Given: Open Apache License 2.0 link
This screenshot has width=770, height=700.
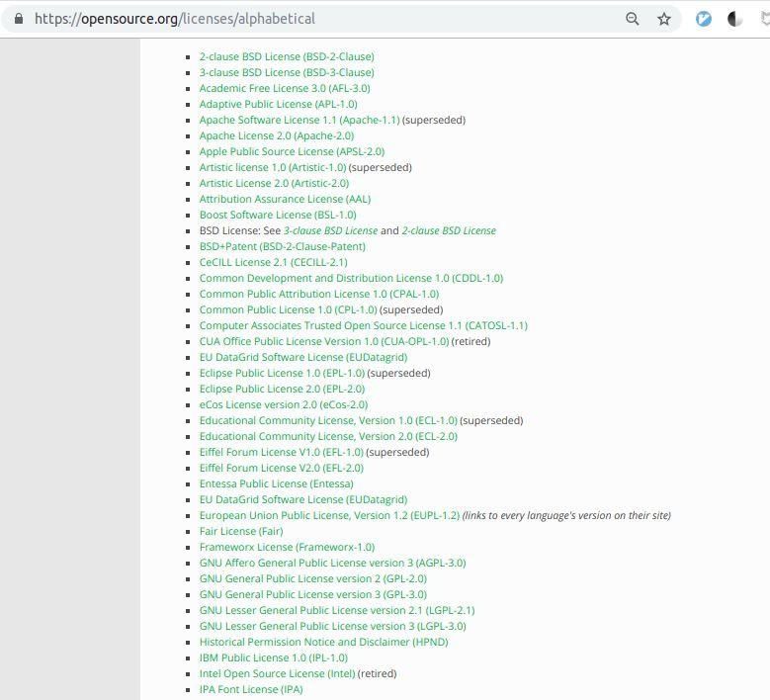Looking at the screenshot, I should pos(277,135).
